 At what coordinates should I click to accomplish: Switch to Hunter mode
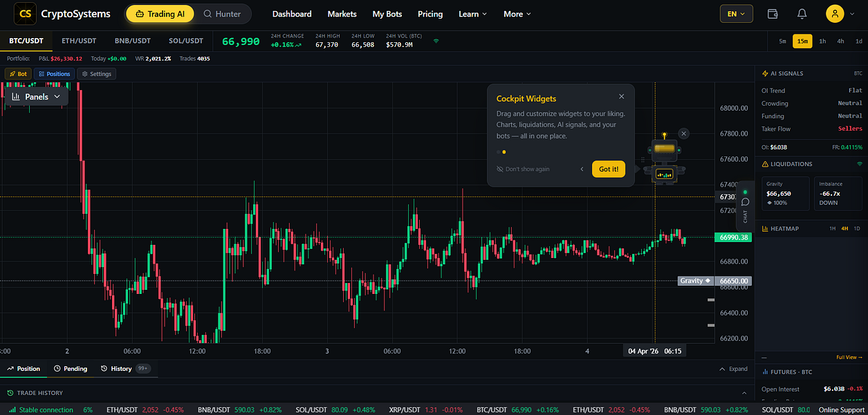[x=222, y=14]
